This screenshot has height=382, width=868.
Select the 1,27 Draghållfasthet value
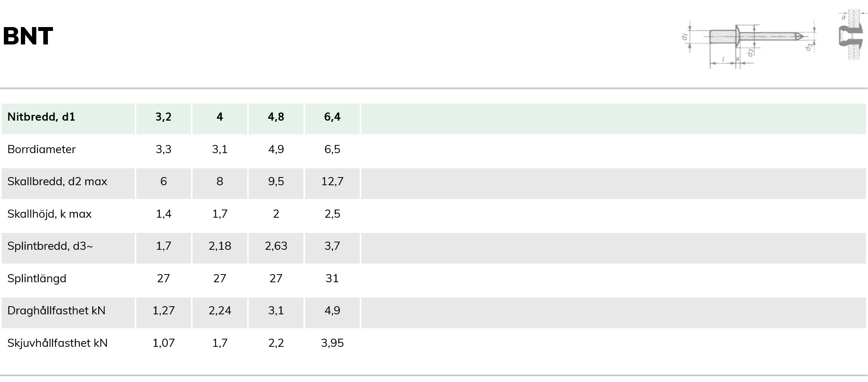point(163,310)
